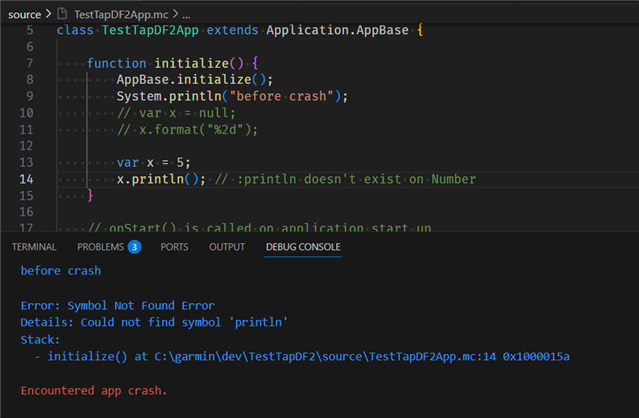Expand the breadcrumb chevron after source
This screenshot has height=418, width=639.
pos(46,14)
